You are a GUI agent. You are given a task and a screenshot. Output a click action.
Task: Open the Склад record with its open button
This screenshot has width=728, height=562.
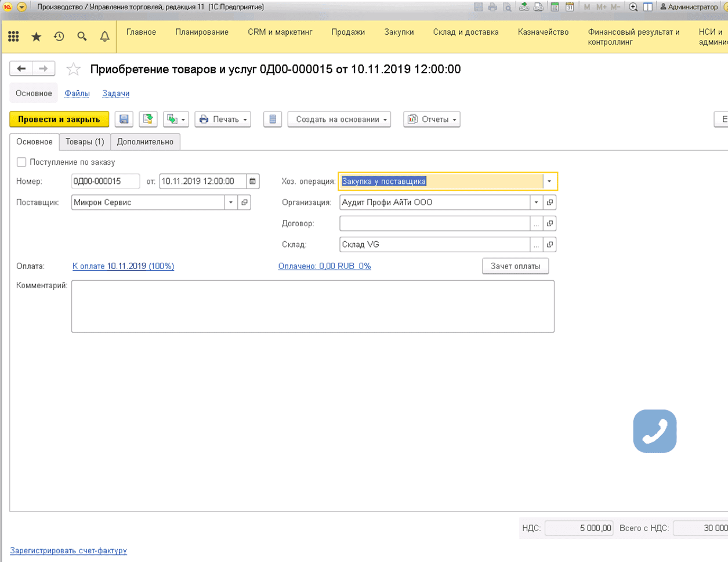coord(550,244)
